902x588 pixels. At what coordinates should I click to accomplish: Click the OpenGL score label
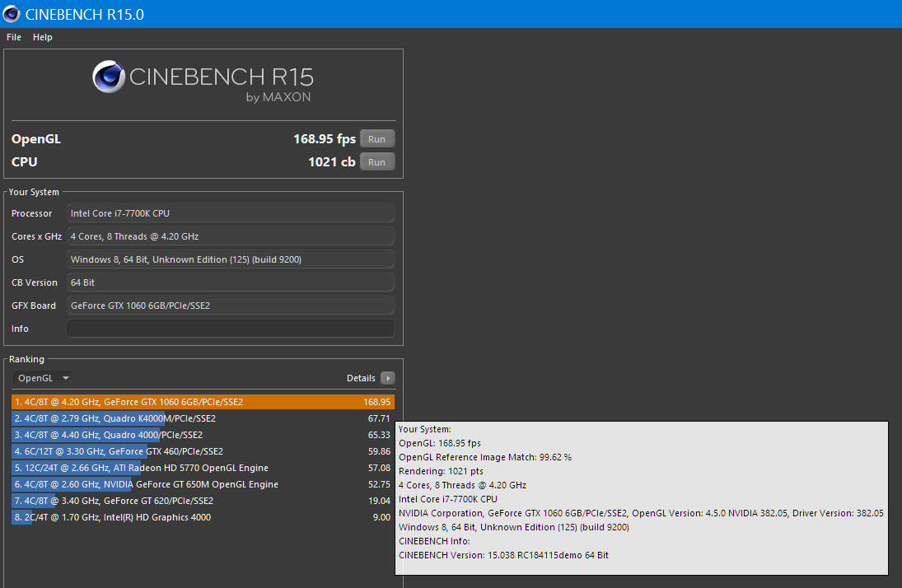[x=36, y=139]
